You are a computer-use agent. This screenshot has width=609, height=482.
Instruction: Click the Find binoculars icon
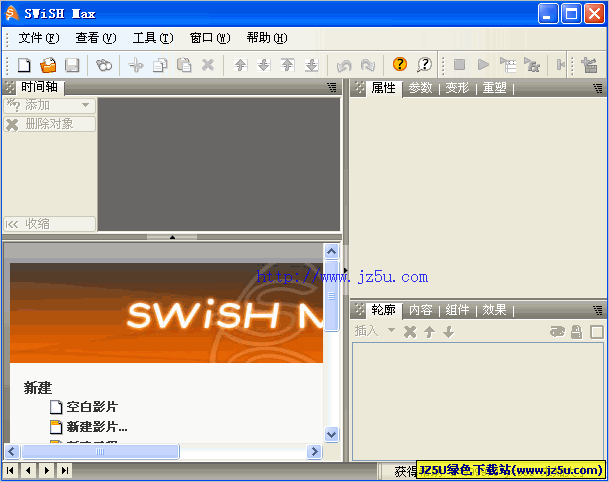pos(104,65)
